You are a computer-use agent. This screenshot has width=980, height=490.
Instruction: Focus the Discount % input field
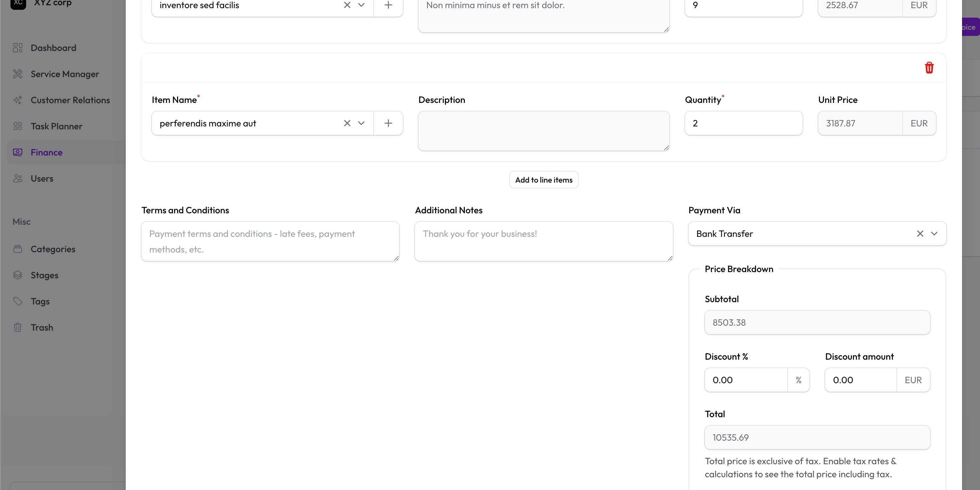tap(746, 380)
